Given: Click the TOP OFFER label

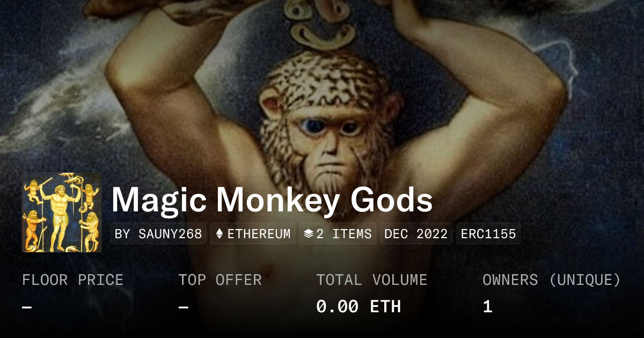Looking at the screenshot, I should click(x=220, y=280).
